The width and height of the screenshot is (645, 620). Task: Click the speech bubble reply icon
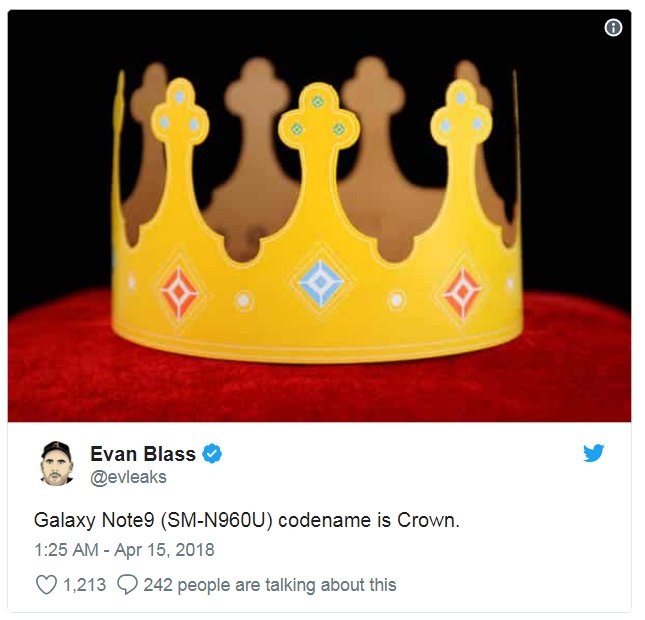click(x=127, y=585)
